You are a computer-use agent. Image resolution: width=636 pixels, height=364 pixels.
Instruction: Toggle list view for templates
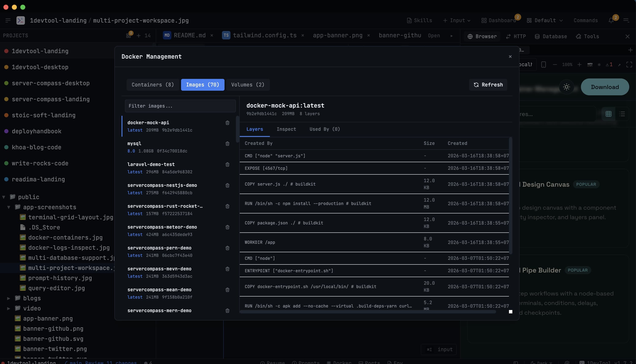click(622, 114)
